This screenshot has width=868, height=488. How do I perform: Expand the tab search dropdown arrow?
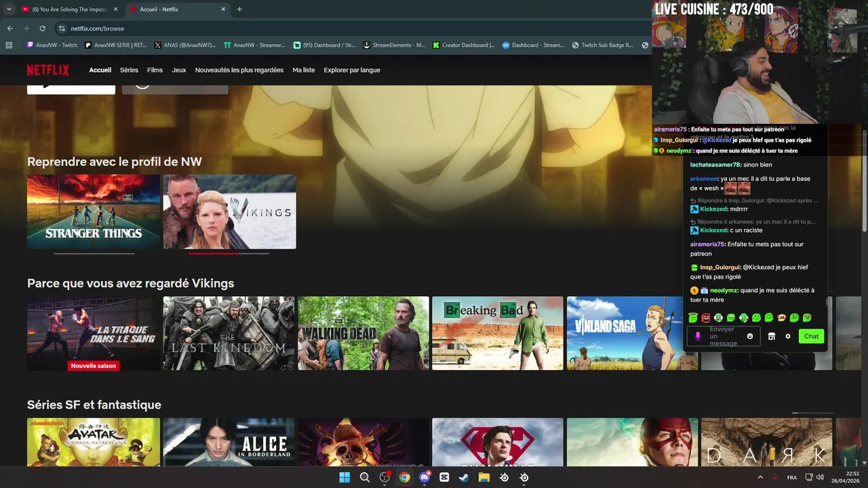coord(9,9)
